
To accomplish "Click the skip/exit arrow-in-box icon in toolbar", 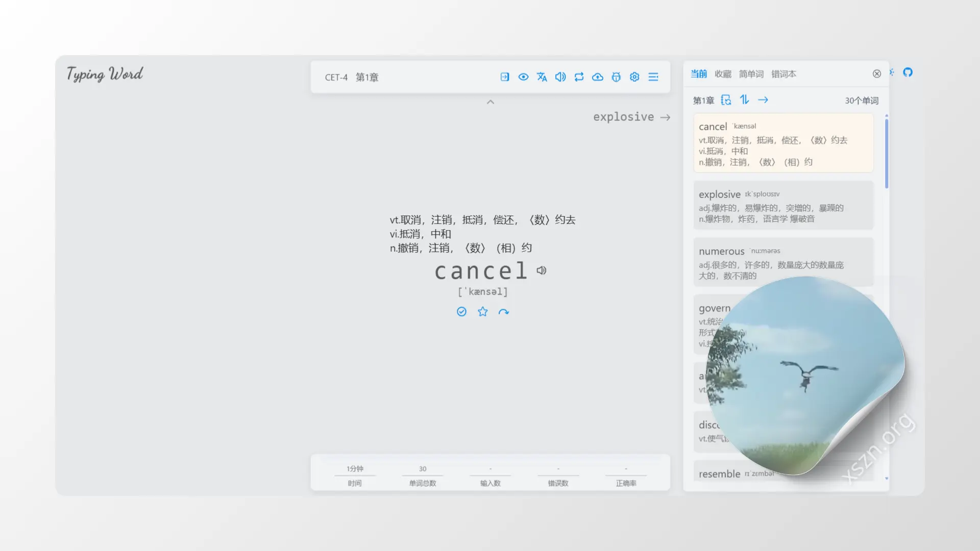I will tap(505, 77).
